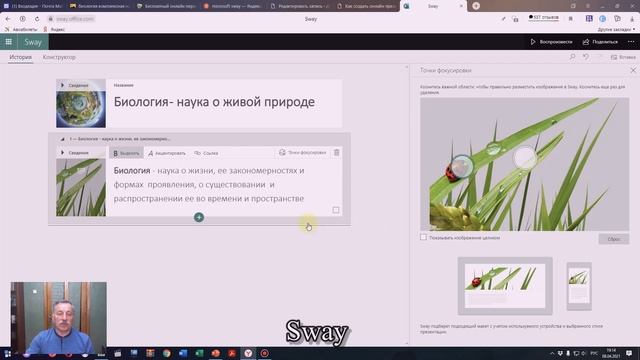Viewport: 640px width, 360px height.
Task: Insert a Ссылка link
Action: pos(206,153)
